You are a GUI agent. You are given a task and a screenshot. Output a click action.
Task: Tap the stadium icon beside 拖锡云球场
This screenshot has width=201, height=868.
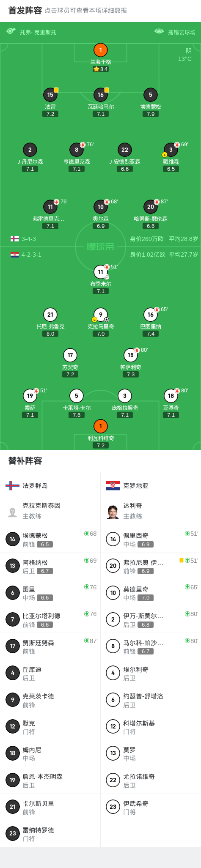159,31
